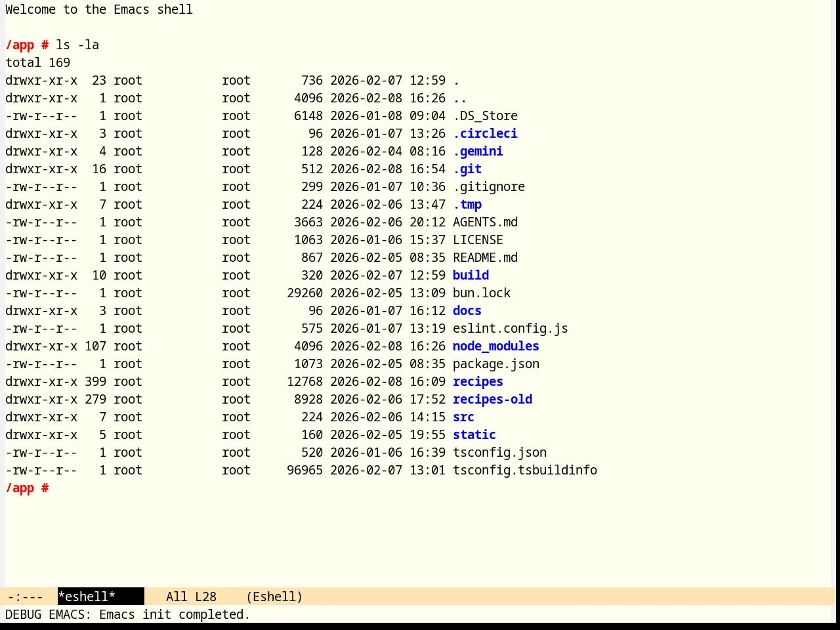Viewport: 840px width, 630px height.
Task: Select the tsconfig.json file name
Action: coord(499,453)
